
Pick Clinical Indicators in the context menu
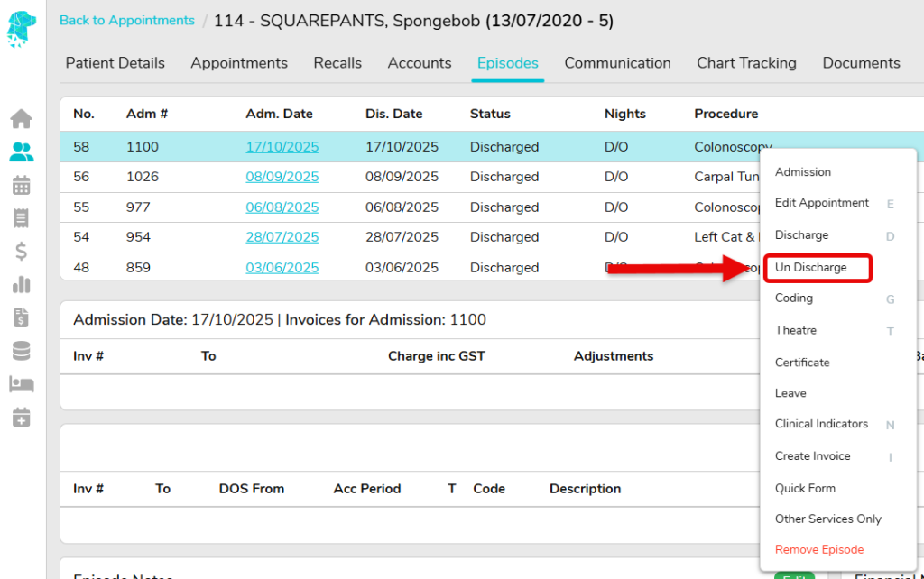pos(821,425)
